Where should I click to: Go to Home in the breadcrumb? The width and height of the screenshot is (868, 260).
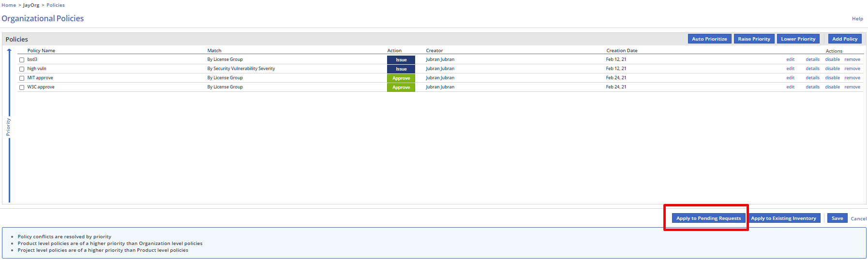pos(9,5)
